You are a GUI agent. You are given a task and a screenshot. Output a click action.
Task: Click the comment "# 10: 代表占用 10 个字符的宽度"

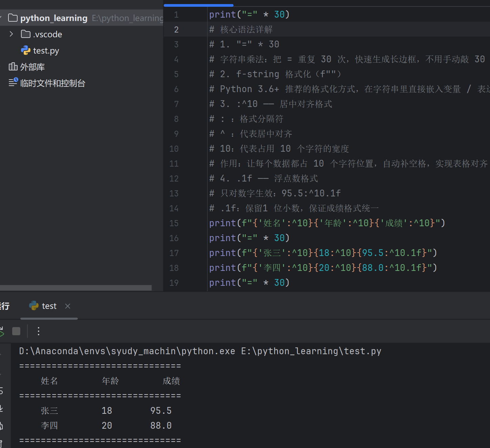[279, 149]
